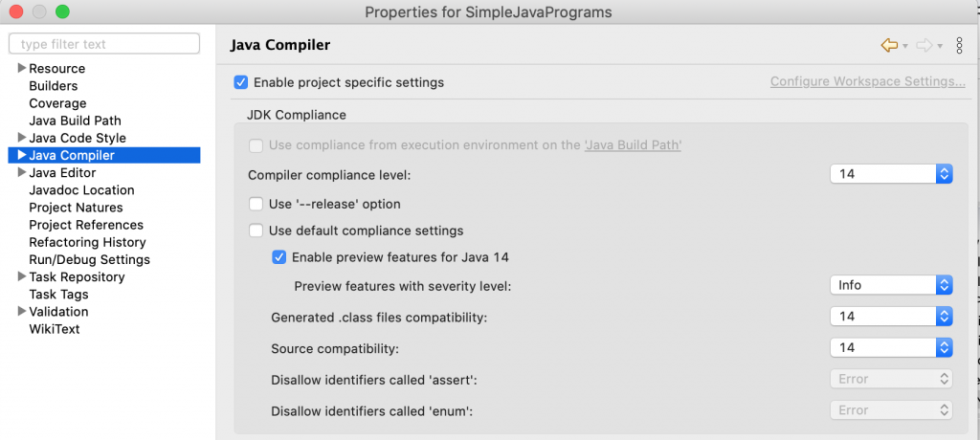This screenshot has width=980, height=440.
Task: Select Run/Debug Settings in sidebar
Action: (89, 259)
